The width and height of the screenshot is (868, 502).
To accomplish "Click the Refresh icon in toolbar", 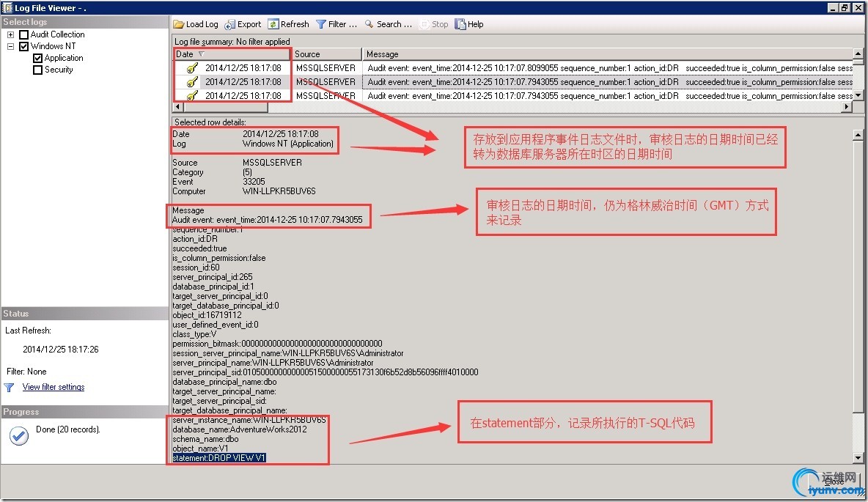I will point(273,24).
